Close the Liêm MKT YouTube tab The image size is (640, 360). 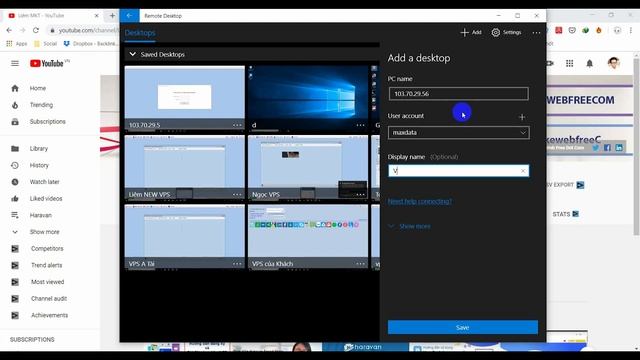point(96,16)
